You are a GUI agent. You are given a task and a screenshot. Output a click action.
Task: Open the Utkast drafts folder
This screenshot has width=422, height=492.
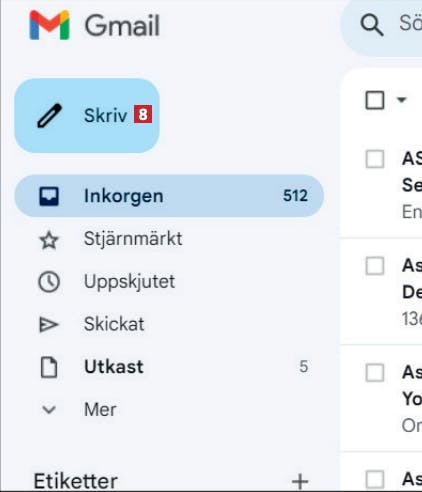coord(169,367)
